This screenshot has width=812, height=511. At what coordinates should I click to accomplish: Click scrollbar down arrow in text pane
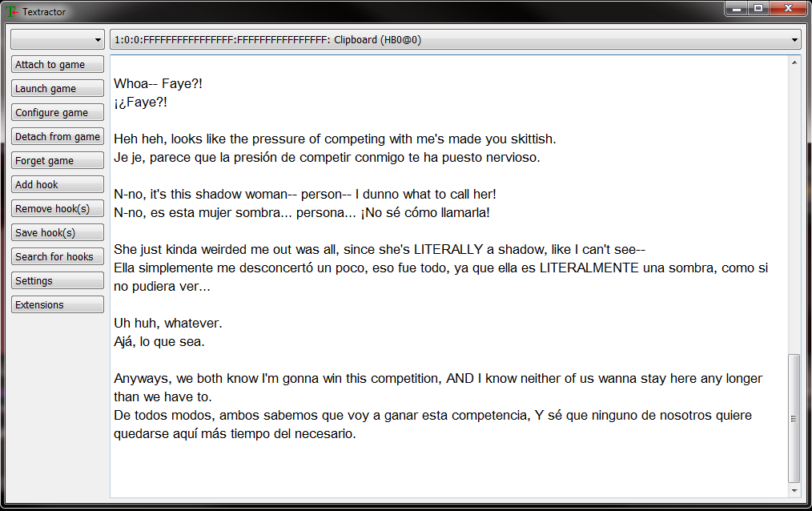[794, 490]
